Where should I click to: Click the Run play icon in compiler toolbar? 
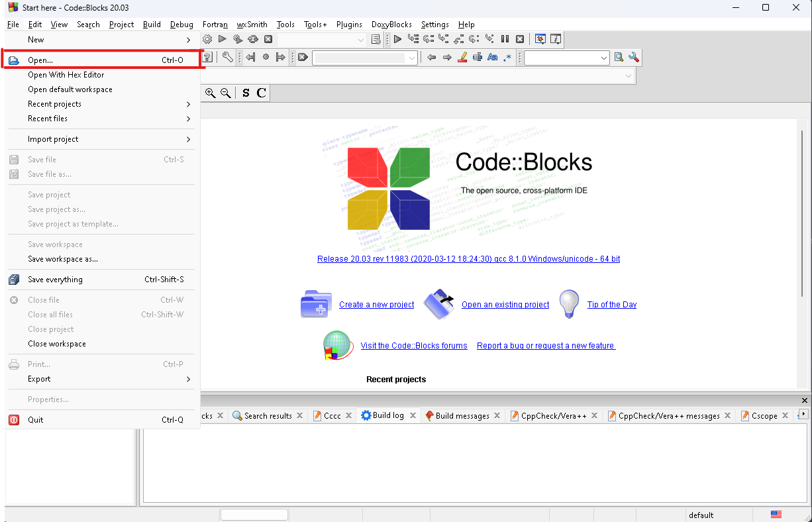pos(223,40)
